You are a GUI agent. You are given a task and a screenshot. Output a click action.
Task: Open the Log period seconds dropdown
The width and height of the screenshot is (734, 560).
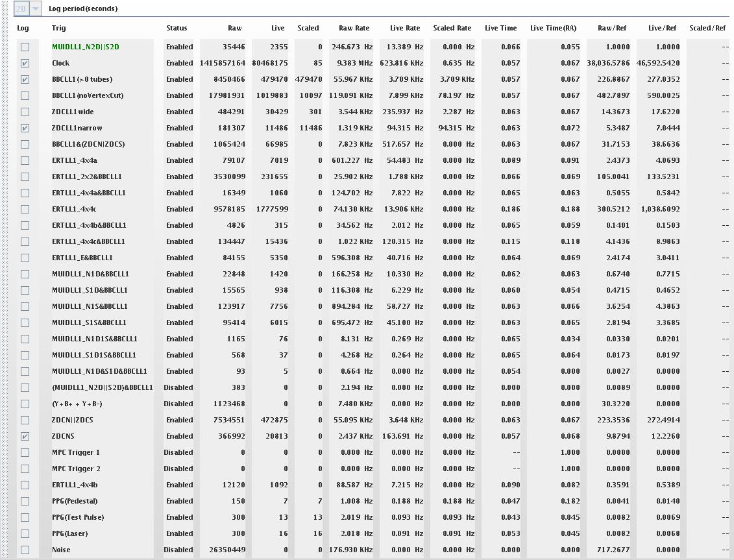[36, 8]
